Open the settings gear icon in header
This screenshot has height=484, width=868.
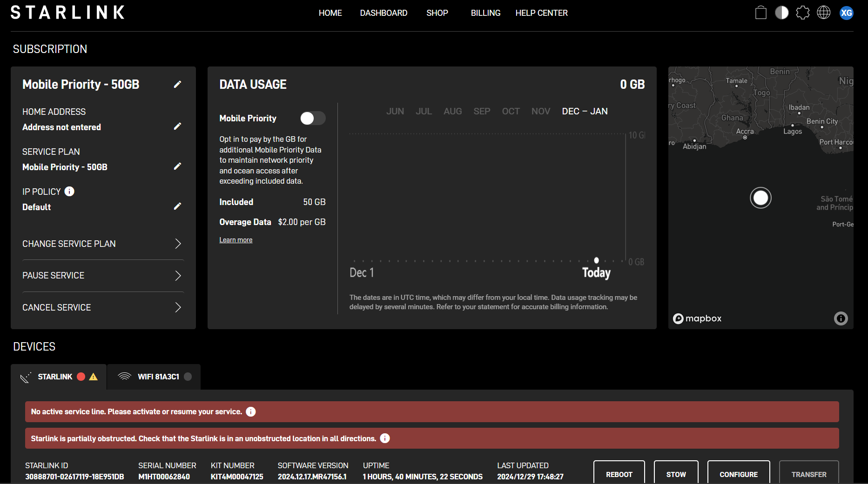[803, 13]
